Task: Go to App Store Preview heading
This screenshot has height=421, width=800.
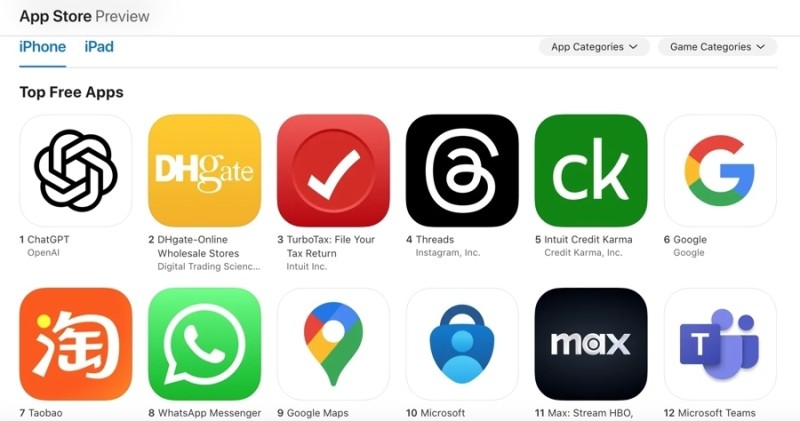Action: [x=85, y=16]
